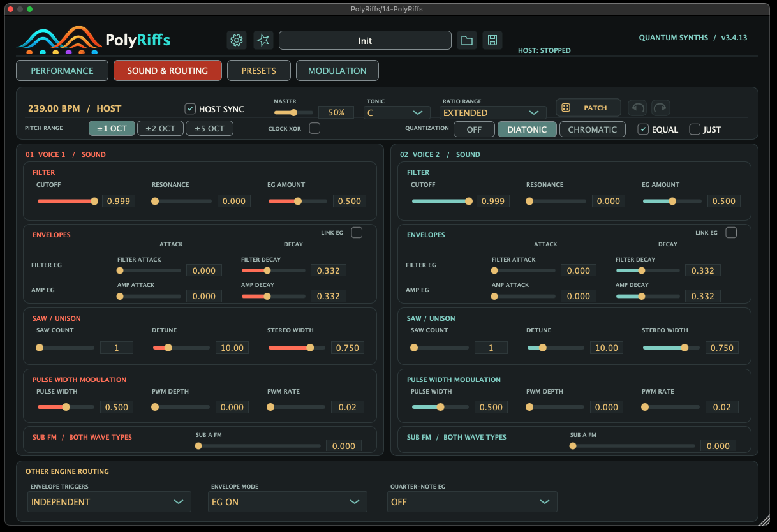
Task: Click Voice 1 CUTOFF slider
Action: (x=67, y=201)
